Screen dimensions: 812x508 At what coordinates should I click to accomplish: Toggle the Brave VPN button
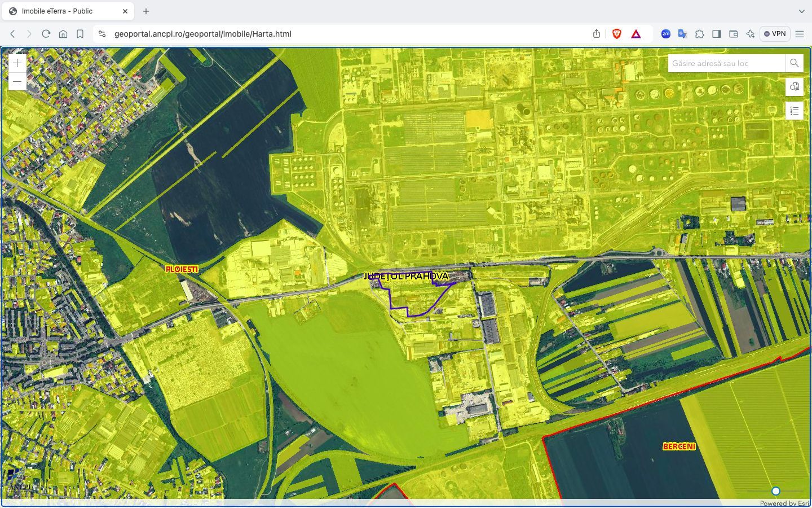coord(774,34)
